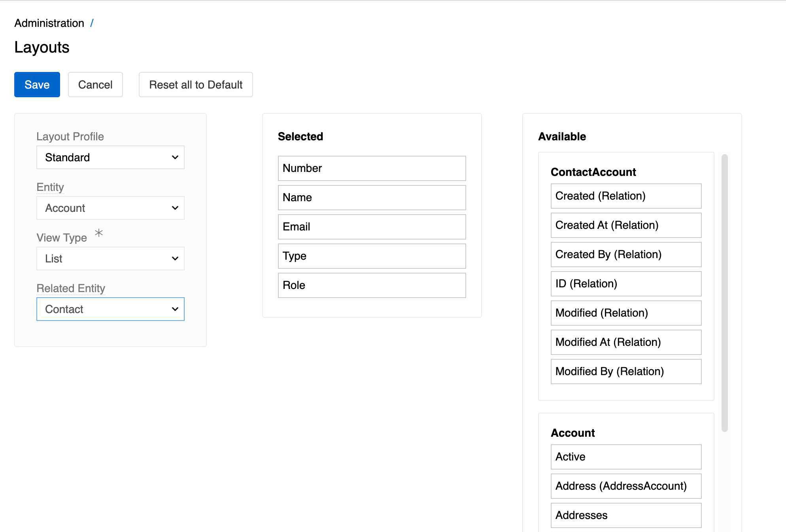This screenshot has width=786, height=532.
Task: Select Modified At (Relation) in Available panel
Action: 625,342
